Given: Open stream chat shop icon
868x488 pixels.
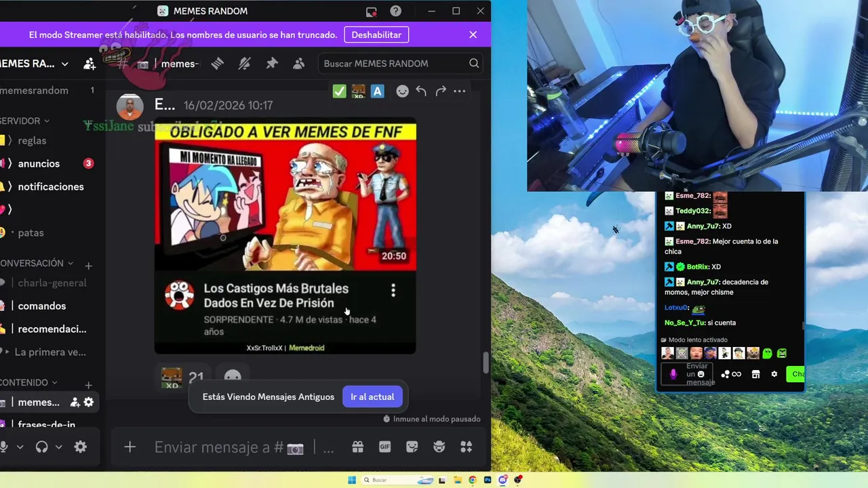Looking at the screenshot, I should tap(755, 374).
